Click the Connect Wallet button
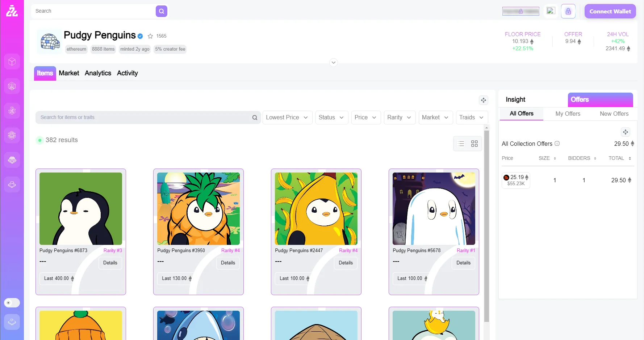 coord(610,11)
